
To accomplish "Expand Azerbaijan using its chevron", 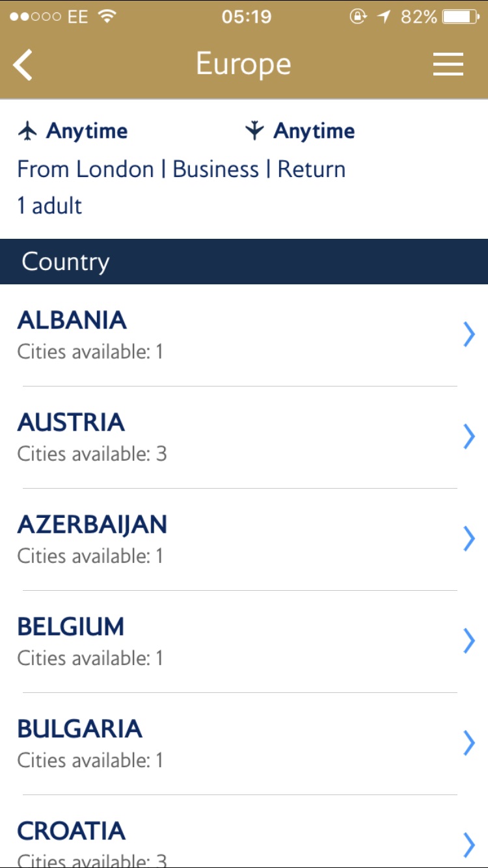I will [x=469, y=539].
